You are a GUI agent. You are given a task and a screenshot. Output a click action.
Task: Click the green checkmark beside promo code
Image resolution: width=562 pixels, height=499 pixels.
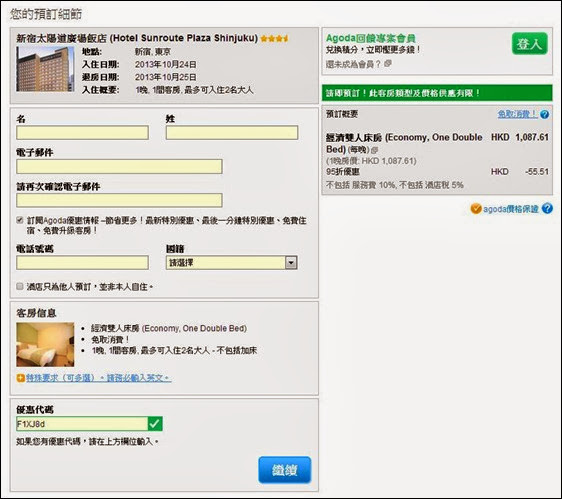click(x=155, y=424)
